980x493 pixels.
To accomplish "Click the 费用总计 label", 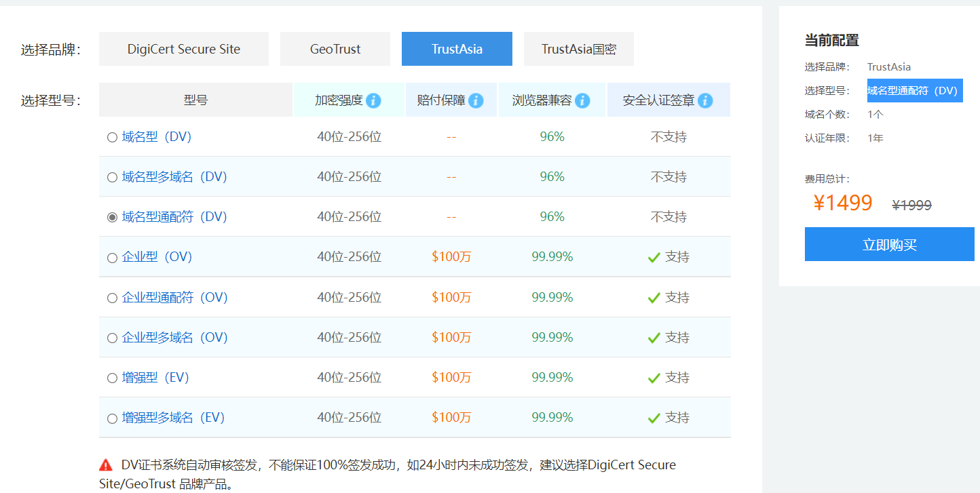I will (827, 179).
